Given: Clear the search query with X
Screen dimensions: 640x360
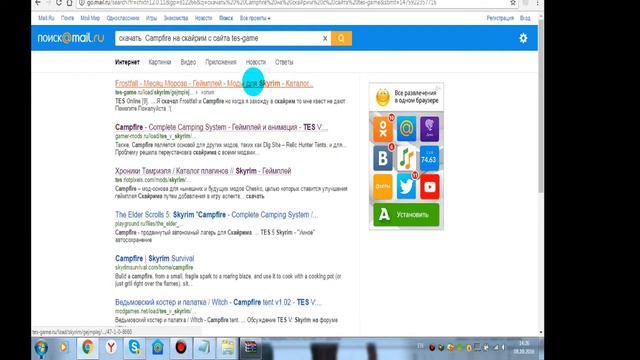Looking at the screenshot, I should 325,38.
